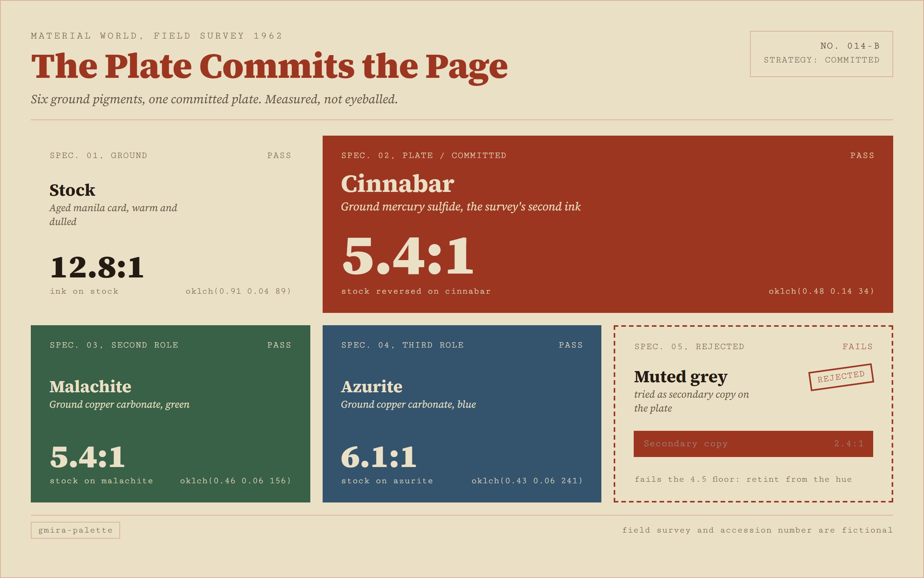The width and height of the screenshot is (924, 578).
Task: Click MATERIAL WORLD, FIELD SURVEY 1962 overline
Action: click(x=156, y=36)
